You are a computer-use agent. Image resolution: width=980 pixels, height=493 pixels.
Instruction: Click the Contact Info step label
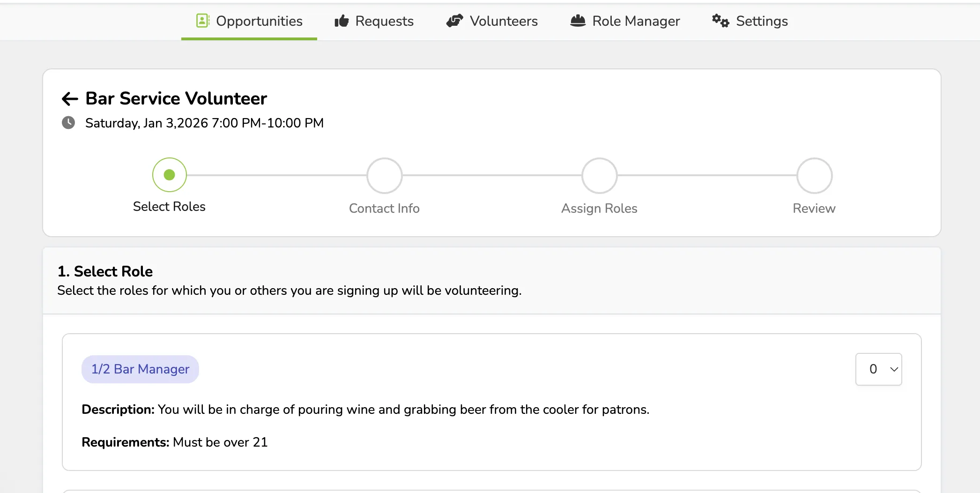(x=384, y=208)
